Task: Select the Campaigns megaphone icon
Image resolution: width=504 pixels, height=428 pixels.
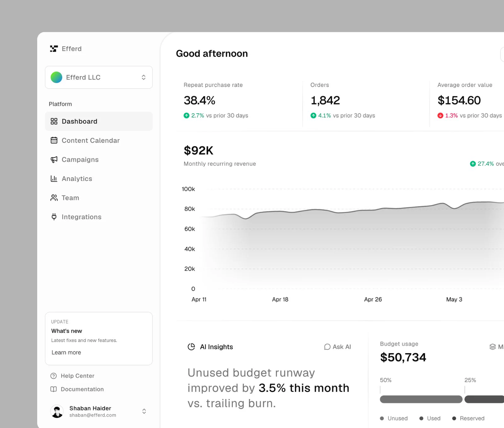Action: point(54,160)
